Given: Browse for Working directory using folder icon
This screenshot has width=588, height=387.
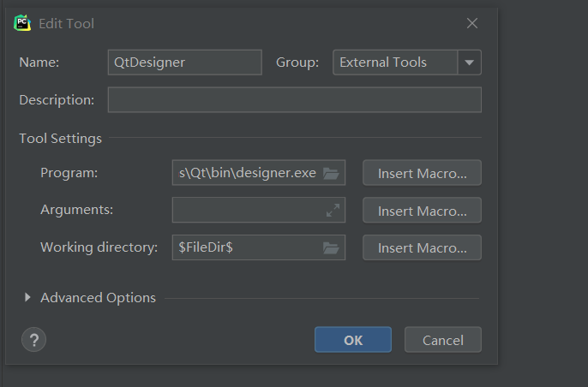Looking at the screenshot, I should pos(331,248).
